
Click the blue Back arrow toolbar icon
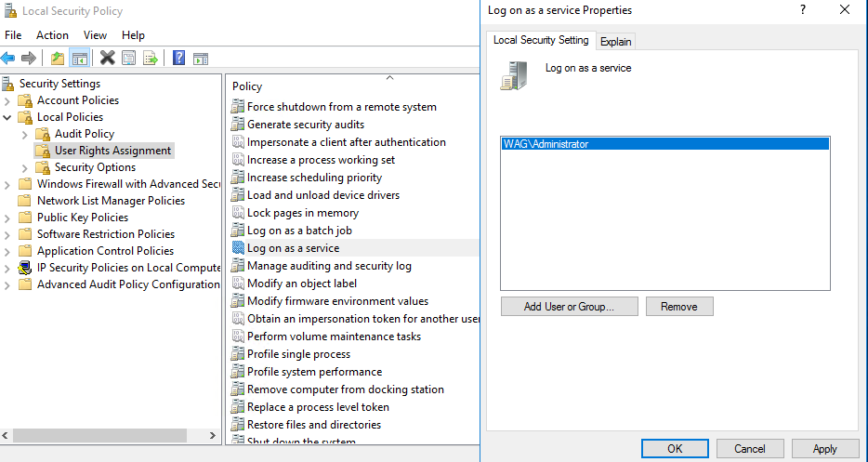[7, 58]
